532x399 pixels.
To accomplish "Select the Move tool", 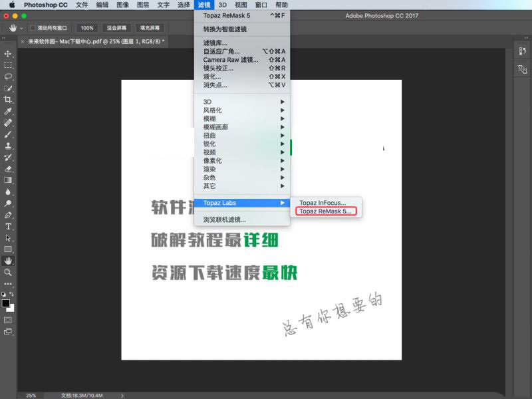I will (x=8, y=54).
